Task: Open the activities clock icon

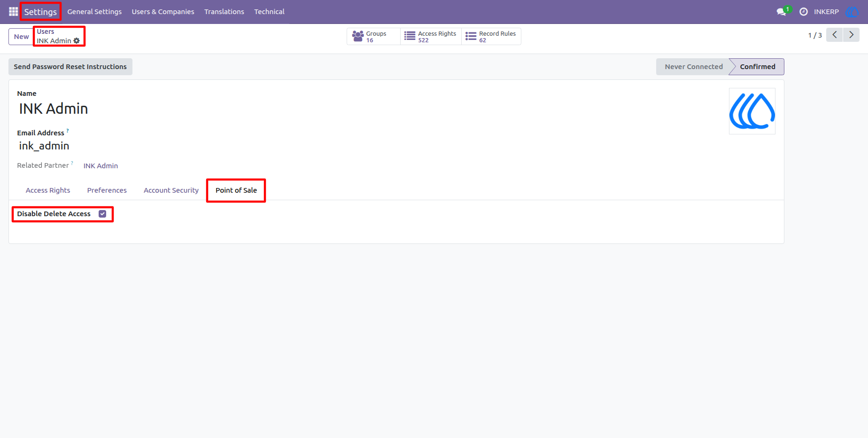Action: (x=804, y=12)
